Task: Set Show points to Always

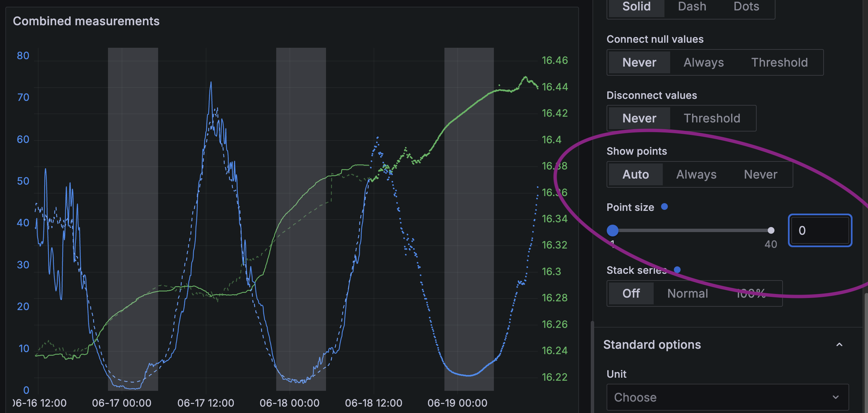Action: coord(696,175)
